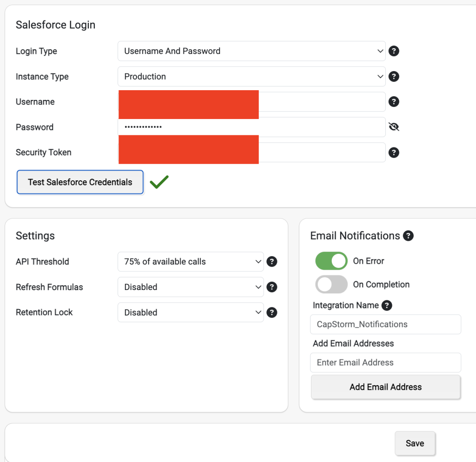
Task: Open help for Login Type
Action: tap(394, 51)
